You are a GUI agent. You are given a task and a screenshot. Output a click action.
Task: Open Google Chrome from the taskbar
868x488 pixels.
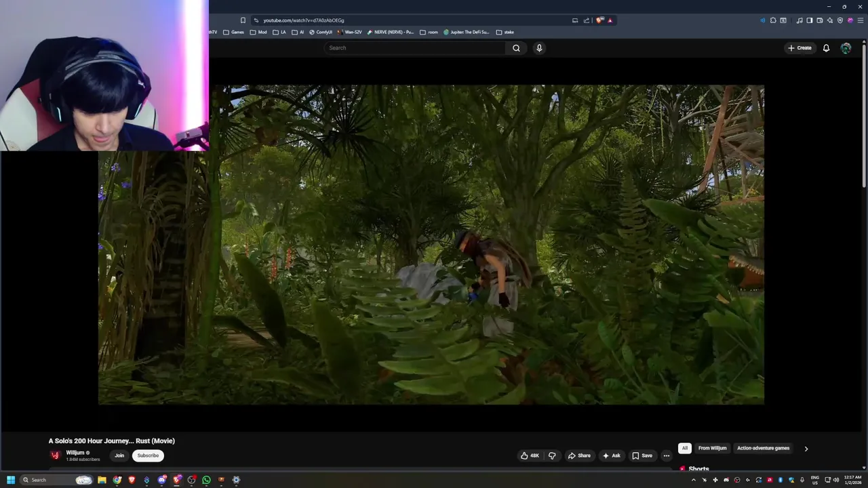coord(117,480)
